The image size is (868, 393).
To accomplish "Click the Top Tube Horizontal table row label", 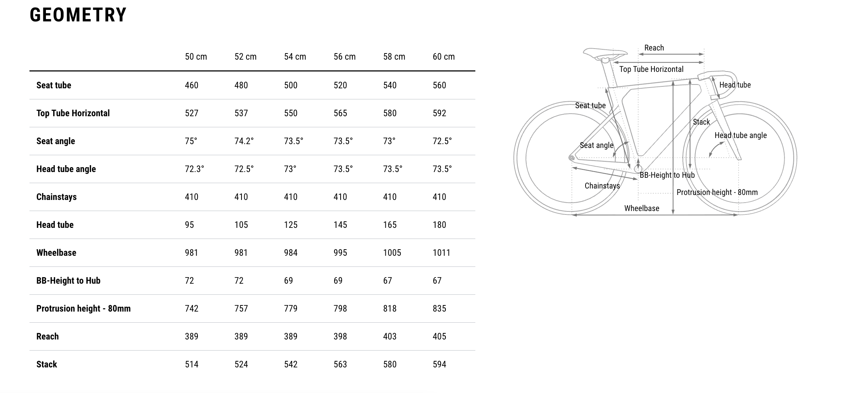I will [x=73, y=113].
